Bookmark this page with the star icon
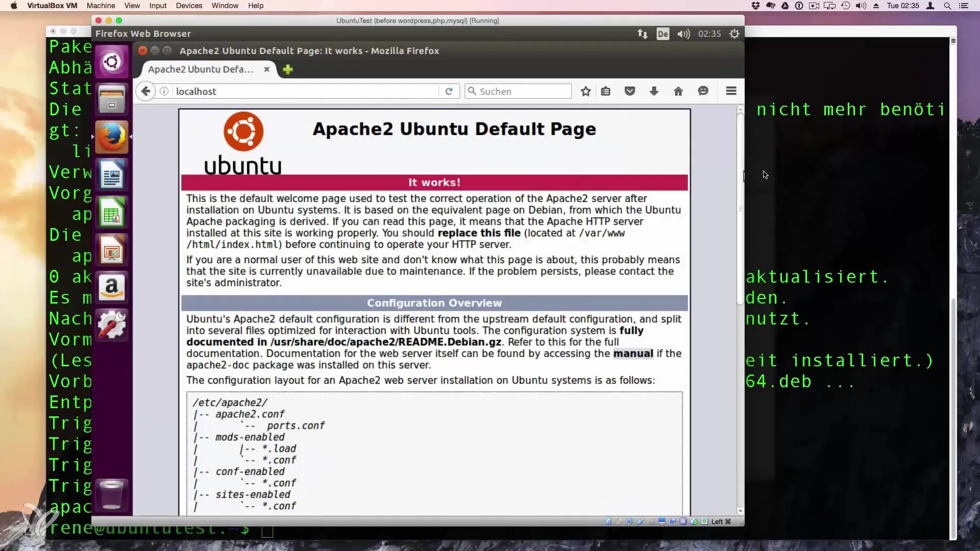Screen dimensions: 980x551 (585, 91)
